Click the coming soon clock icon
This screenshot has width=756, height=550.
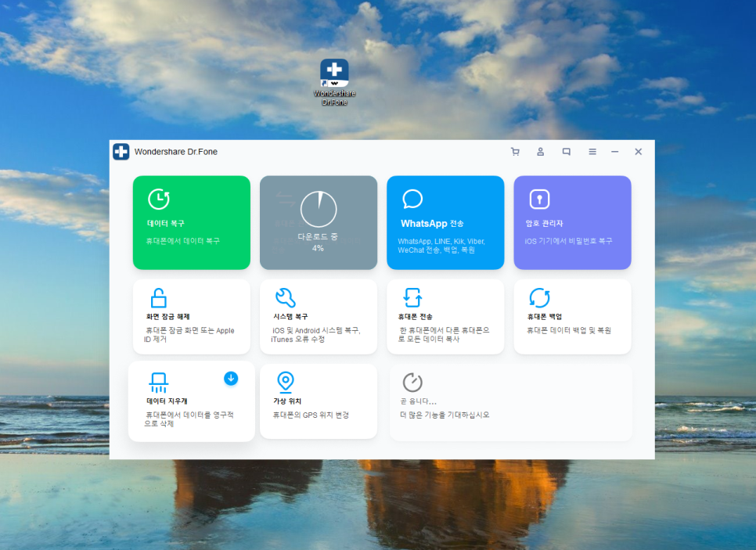pyautogui.click(x=412, y=383)
